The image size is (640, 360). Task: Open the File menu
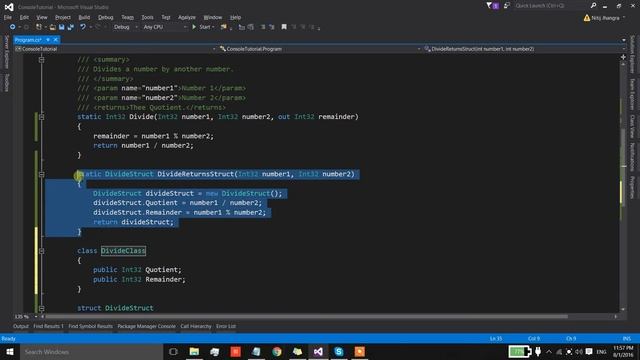(8, 18)
